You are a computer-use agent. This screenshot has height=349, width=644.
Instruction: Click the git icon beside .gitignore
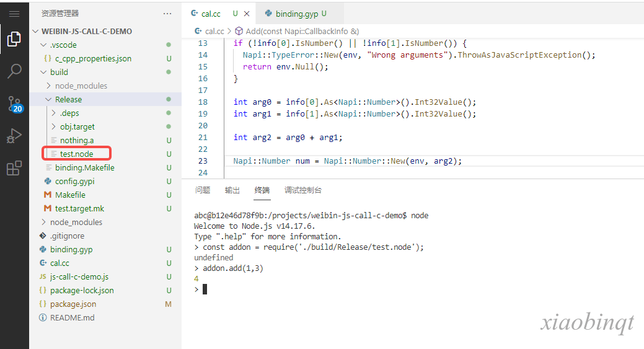coord(43,236)
